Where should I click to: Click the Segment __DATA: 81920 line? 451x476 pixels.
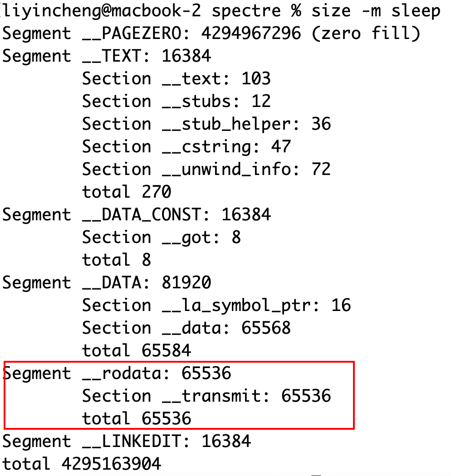tap(107, 283)
